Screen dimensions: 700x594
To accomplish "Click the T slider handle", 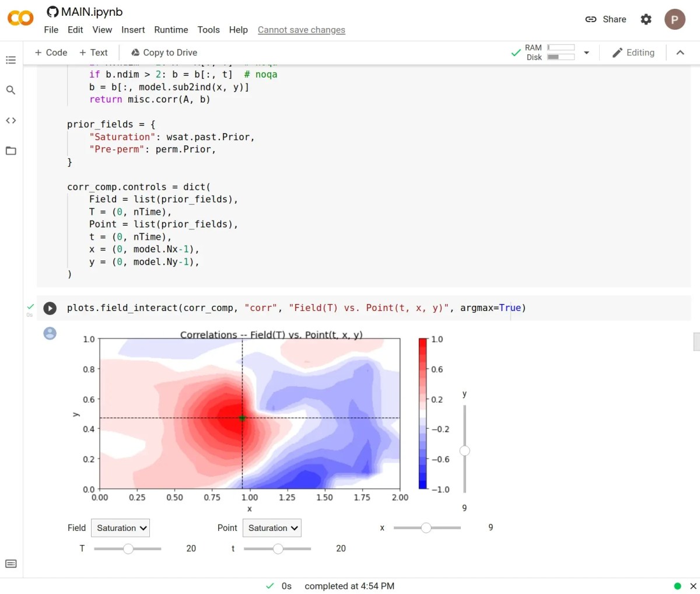I will click(128, 548).
